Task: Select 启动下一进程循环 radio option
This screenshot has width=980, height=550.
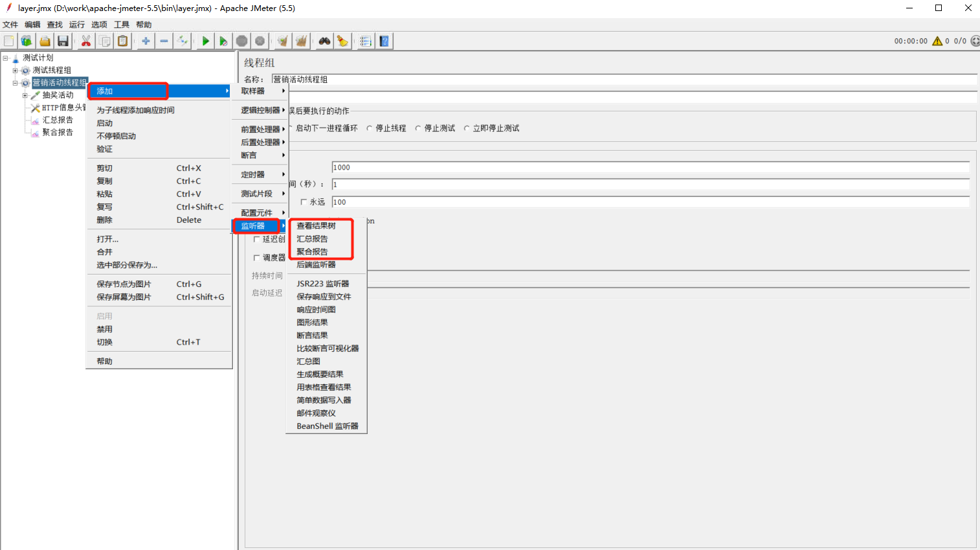Action: [x=322, y=128]
